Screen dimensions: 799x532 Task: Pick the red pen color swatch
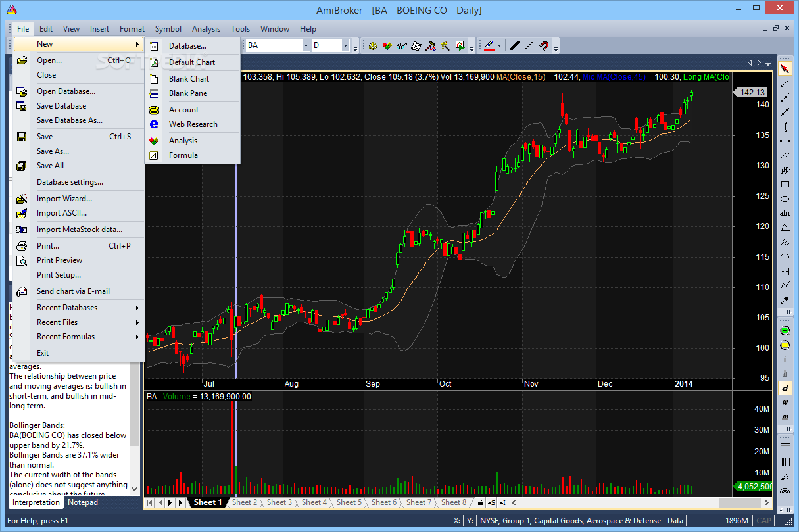pos(489,45)
